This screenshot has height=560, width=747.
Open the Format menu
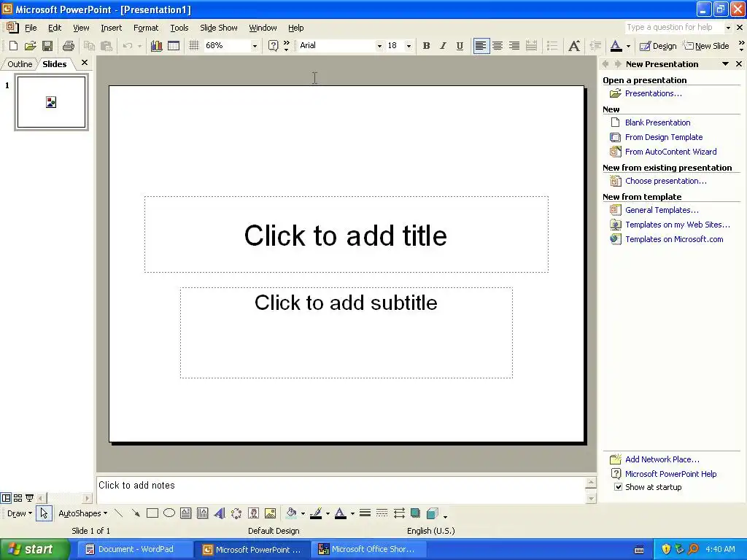point(146,28)
